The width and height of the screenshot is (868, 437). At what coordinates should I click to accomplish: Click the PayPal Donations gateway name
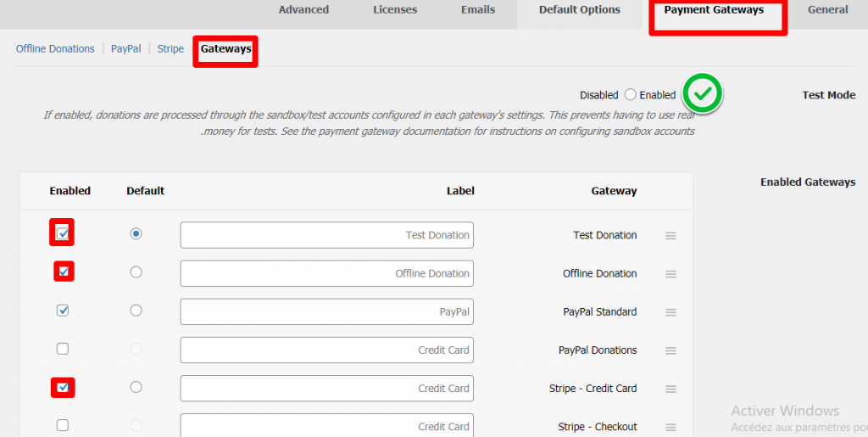point(598,350)
